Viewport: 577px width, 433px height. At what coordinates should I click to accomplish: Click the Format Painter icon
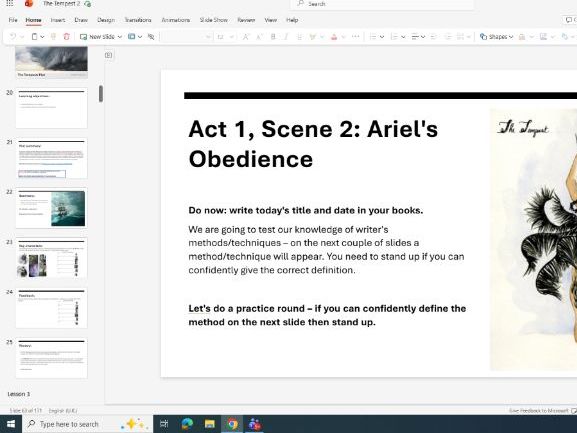(x=53, y=37)
